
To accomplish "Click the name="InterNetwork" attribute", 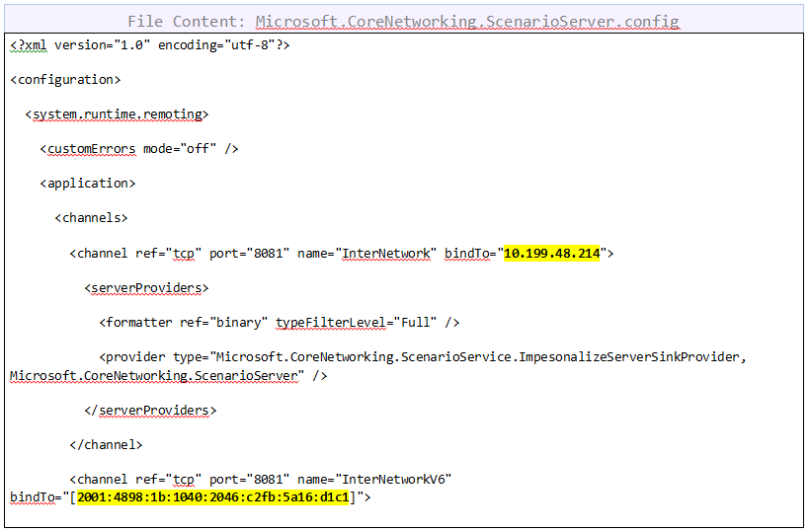I will click(x=366, y=254).
